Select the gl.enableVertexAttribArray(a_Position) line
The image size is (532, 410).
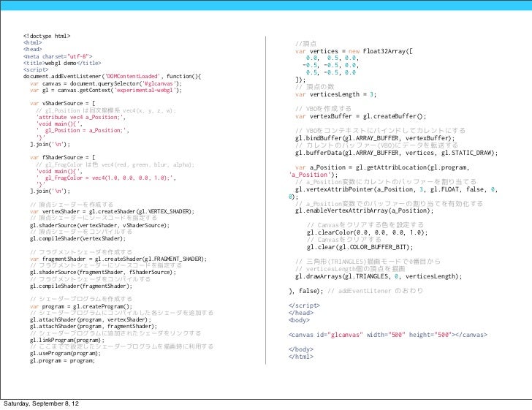pyautogui.click(x=365, y=210)
